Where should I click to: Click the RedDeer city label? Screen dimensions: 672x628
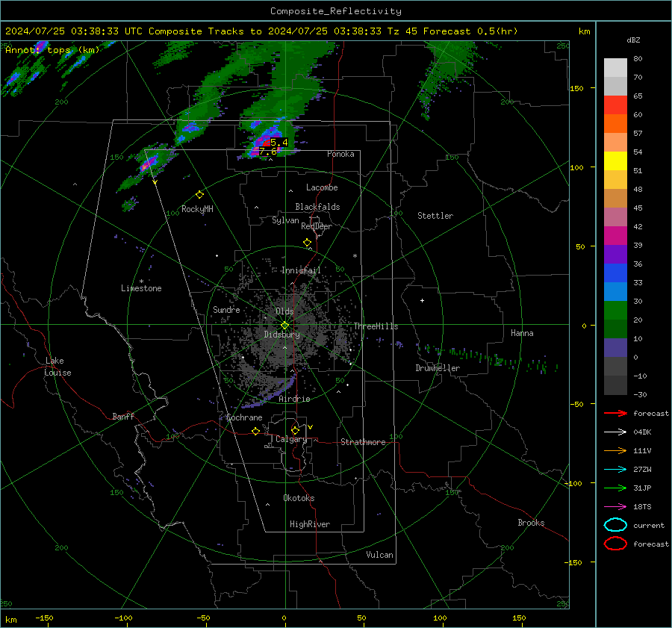[317, 226]
